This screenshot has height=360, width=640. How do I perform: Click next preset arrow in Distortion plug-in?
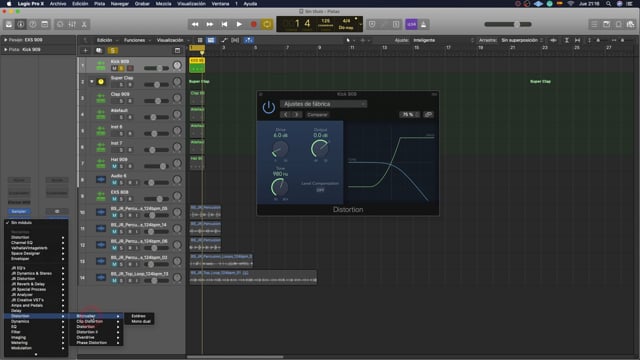[297, 115]
